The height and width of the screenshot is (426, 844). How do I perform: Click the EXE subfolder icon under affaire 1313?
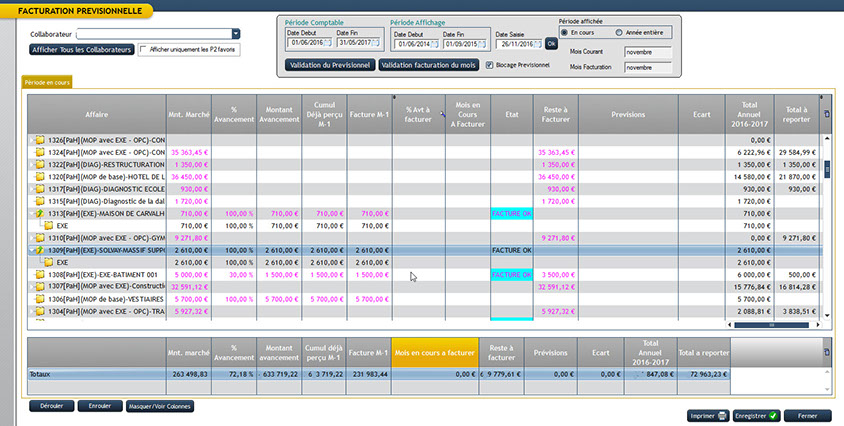coord(48,226)
